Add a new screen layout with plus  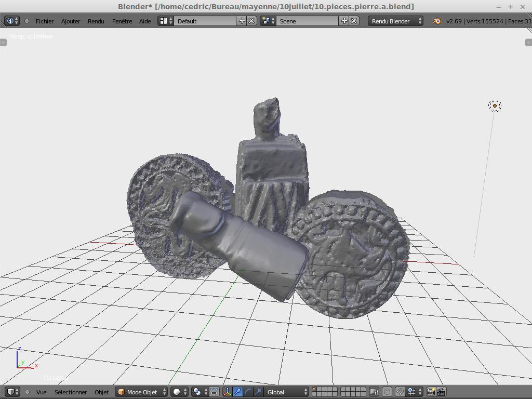coord(242,21)
